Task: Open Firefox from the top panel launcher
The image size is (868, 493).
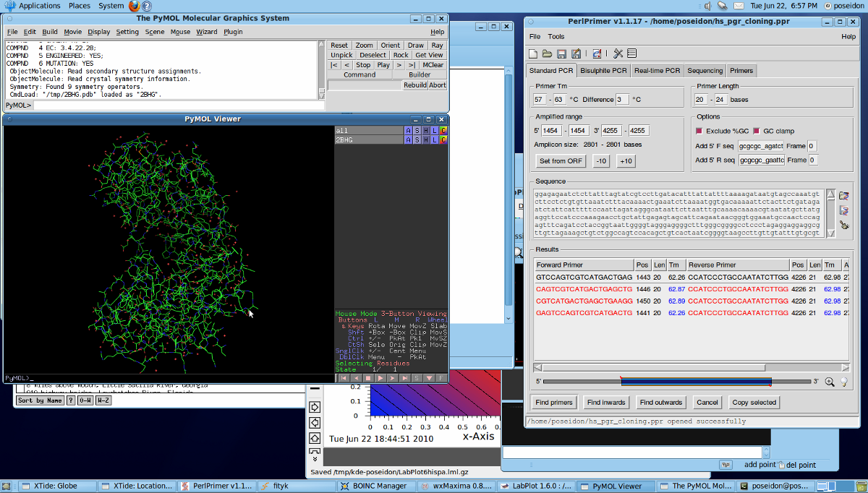Action: tap(135, 6)
